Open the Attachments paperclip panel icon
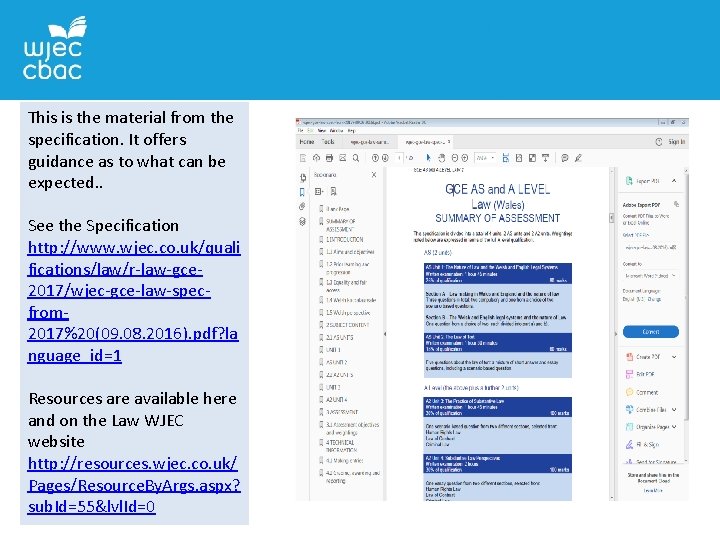The image size is (720, 540). (x=302, y=207)
